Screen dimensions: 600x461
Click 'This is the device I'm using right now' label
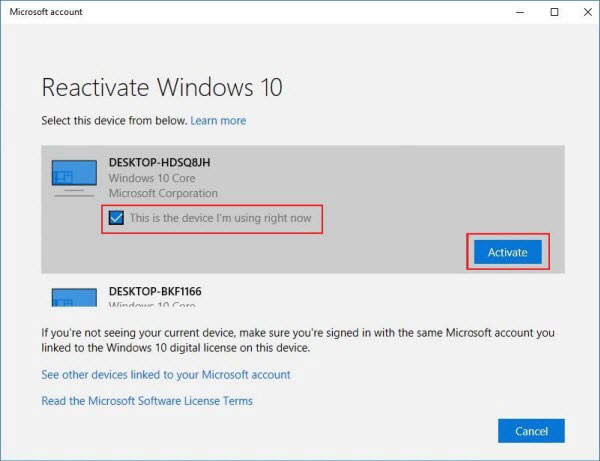(x=220, y=218)
